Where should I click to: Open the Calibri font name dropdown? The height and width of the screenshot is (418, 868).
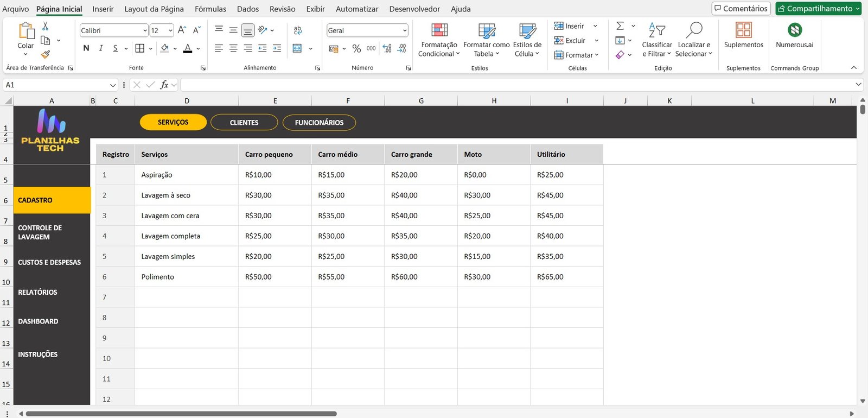point(145,30)
